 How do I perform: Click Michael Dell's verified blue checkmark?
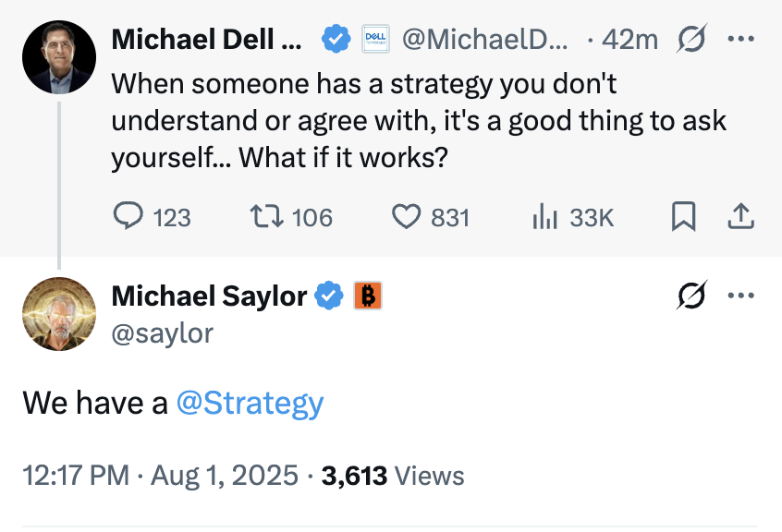[336, 39]
